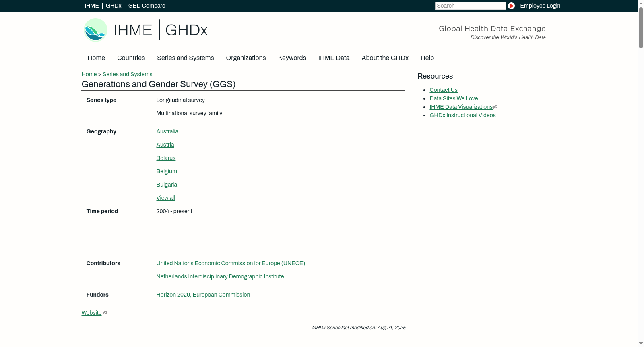Open Horizon 2020, European Commission funder link
This screenshot has width=644, height=347.
[x=203, y=295]
